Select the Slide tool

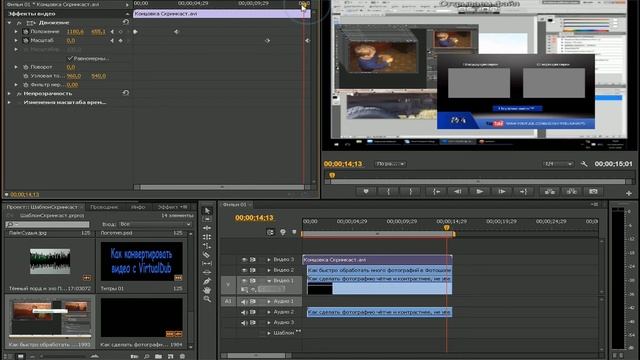pyautogui.click(x=207, y=273)
